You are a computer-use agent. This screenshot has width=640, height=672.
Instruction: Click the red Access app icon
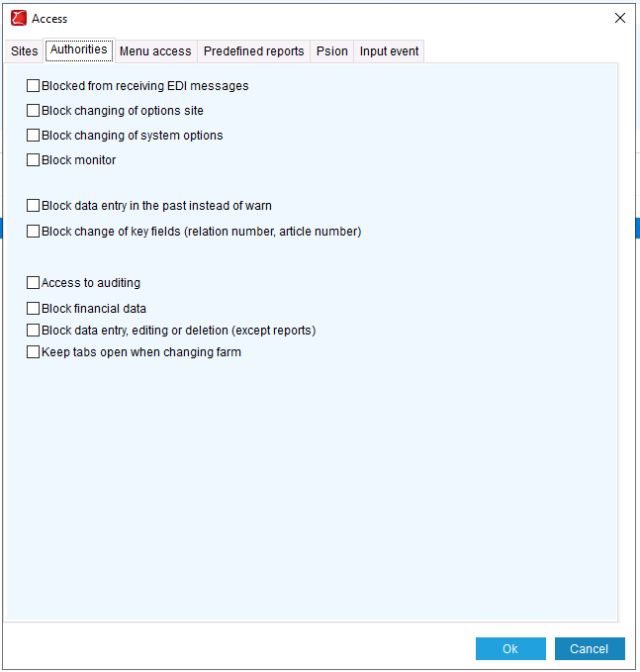pyautogui.click(x=19, y=19)
